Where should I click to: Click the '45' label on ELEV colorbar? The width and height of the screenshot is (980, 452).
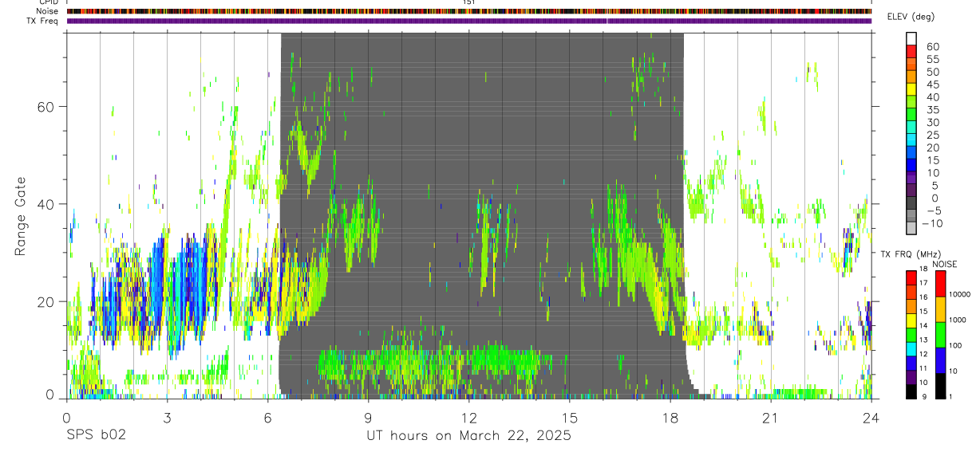point(932,85)
